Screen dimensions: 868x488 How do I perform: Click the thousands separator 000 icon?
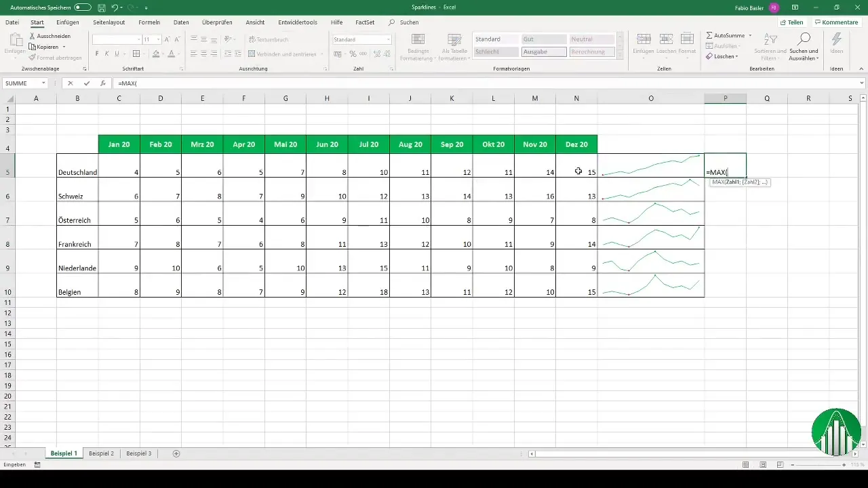(x=363, y=54)
